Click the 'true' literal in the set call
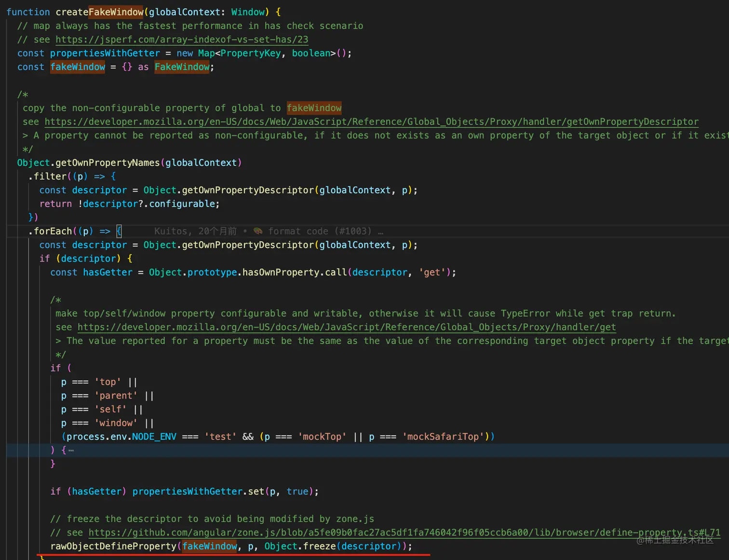This screenshot has height=560, width=729. [x=297, y=492]
